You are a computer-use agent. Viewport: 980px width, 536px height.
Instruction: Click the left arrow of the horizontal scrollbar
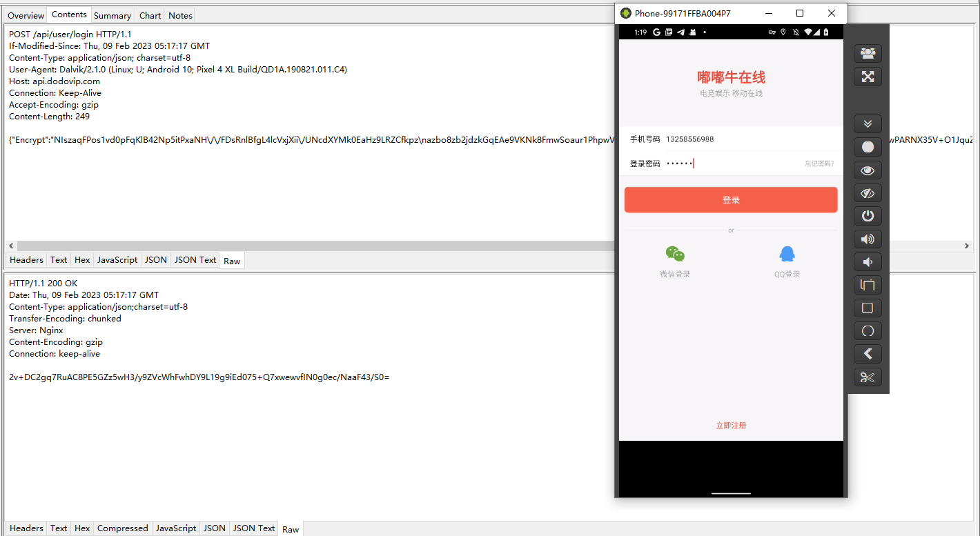10,246
